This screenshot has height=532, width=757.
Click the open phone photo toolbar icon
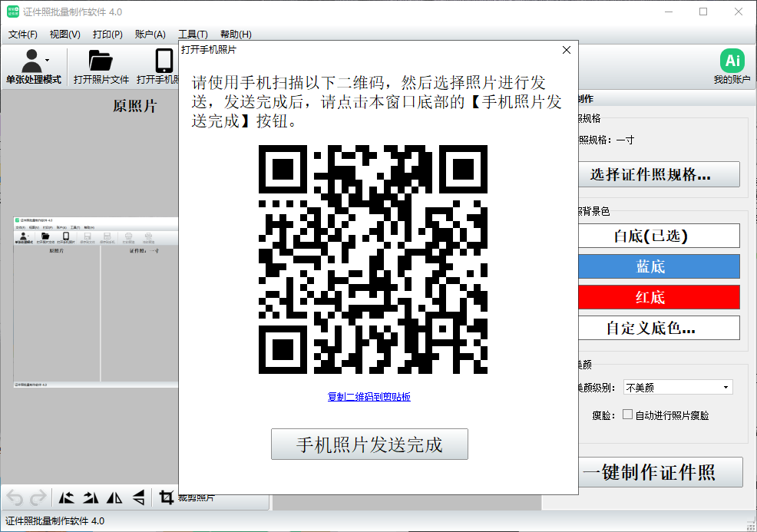[x=164, y=61]
